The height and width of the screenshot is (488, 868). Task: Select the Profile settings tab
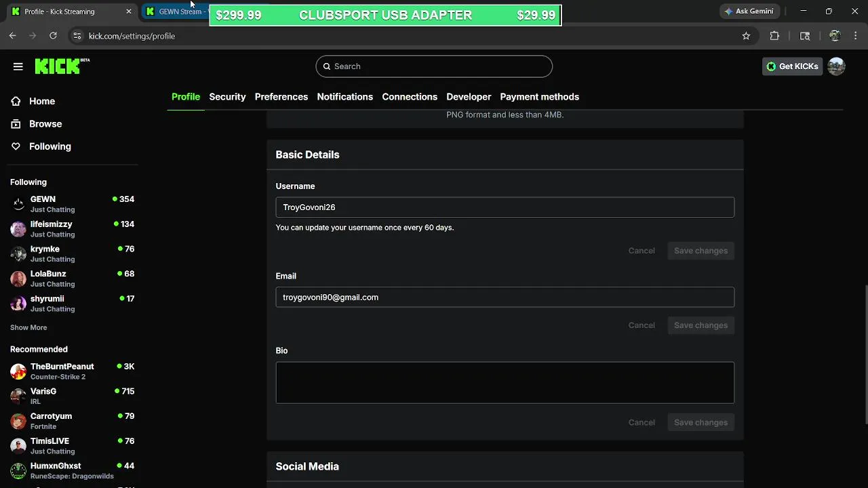[186, 97]
